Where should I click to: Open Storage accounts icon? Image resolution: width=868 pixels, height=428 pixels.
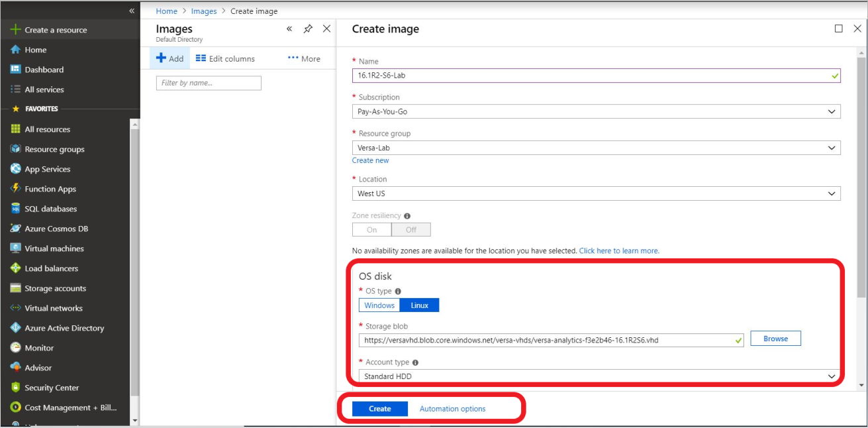(x=15, y=288)
